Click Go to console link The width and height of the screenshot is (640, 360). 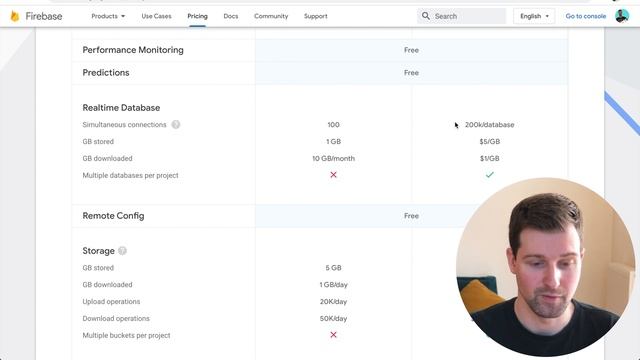pyautogui.click(x=585, y=16)
